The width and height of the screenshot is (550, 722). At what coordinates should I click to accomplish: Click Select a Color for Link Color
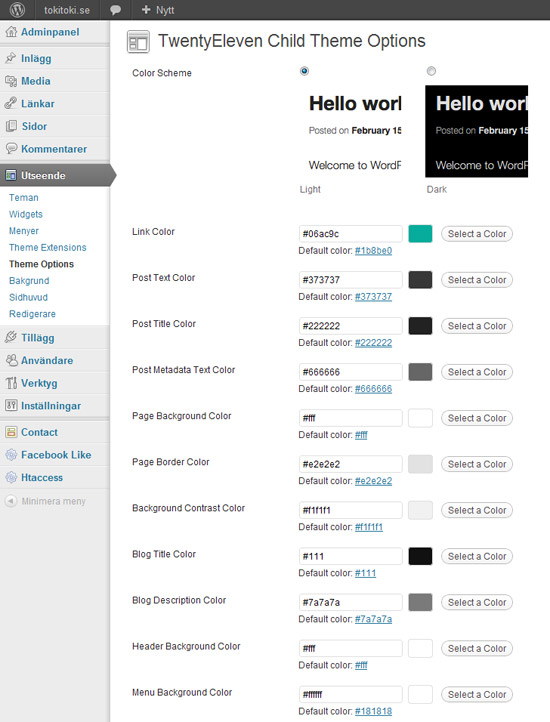pos(477,234)
